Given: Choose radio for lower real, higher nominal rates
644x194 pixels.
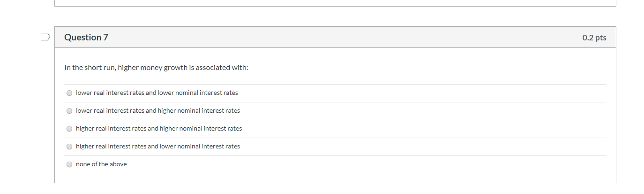Looking at the screenshot, I should [69, 111].
